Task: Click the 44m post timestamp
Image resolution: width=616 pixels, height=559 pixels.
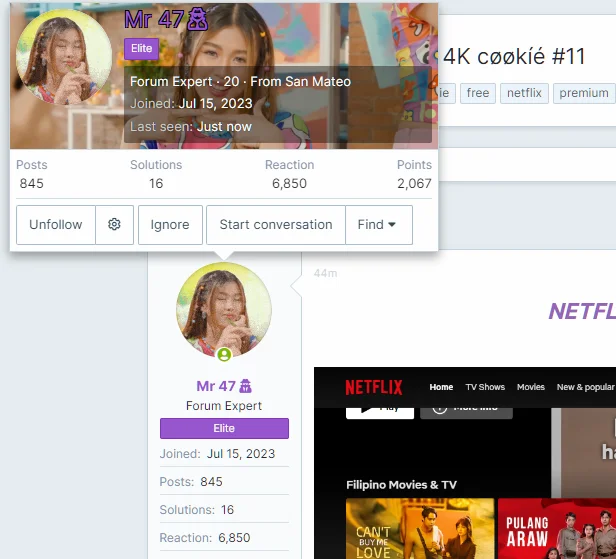Action: click(325, 273)
